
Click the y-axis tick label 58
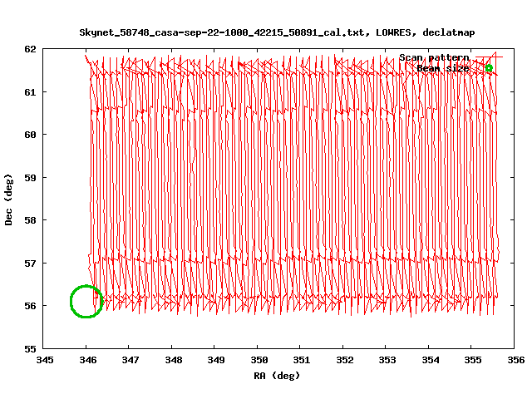(30, 220)
